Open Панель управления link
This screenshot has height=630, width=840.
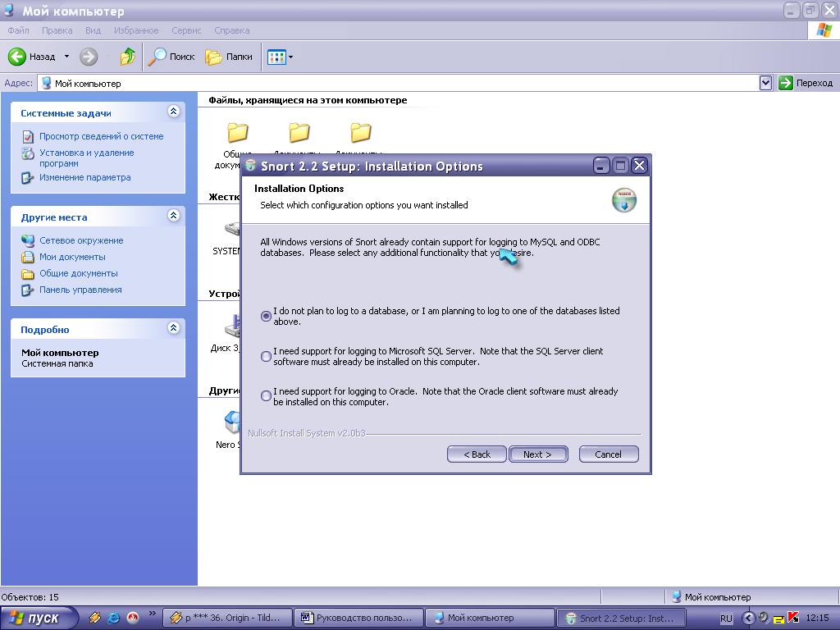[80, 290]
